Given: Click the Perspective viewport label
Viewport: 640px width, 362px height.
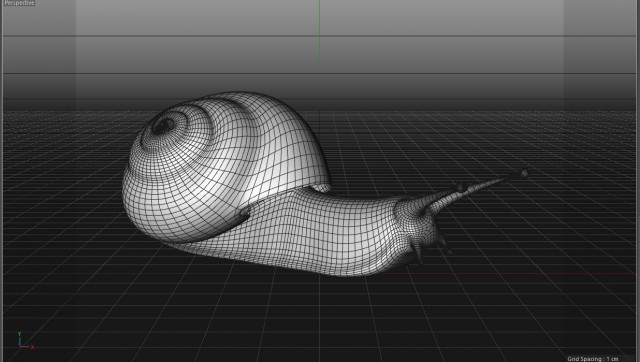Looking at the screenshot, I should (19, 3).
